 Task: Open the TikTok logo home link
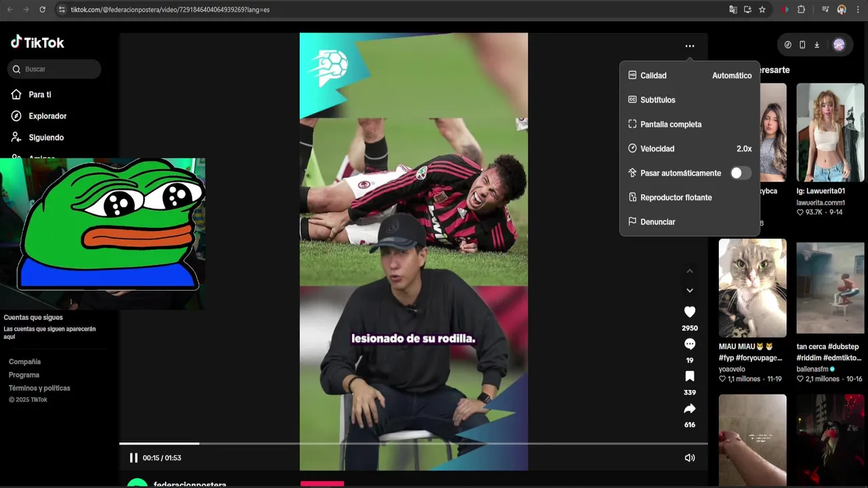click(x=37, y=42)
